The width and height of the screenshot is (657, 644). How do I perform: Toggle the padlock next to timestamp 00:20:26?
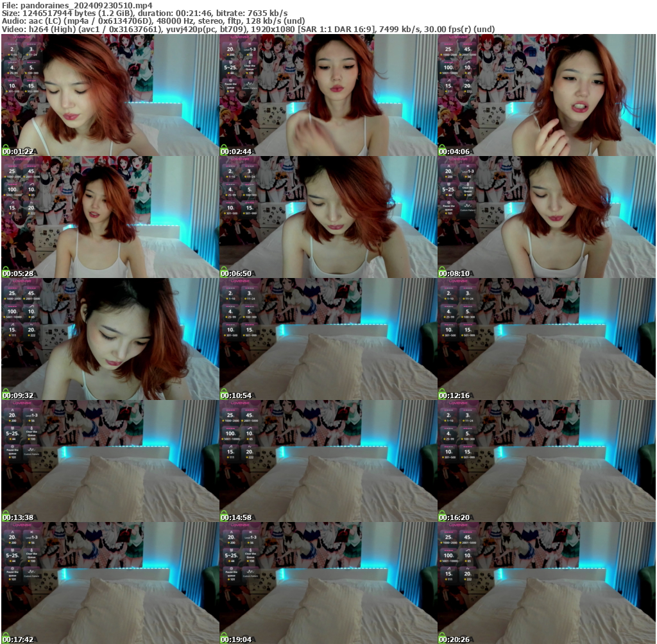[441, 638]
